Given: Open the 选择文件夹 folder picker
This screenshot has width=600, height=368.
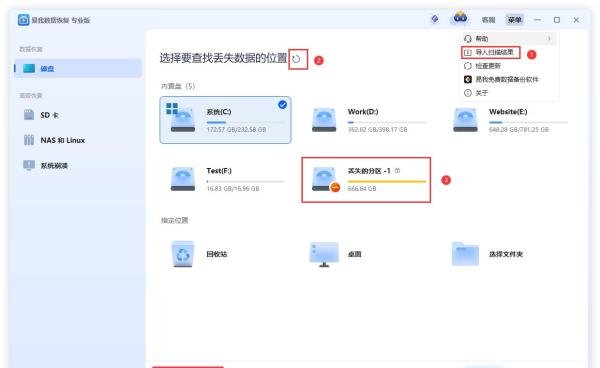Looking at the screenshot, I should pyautogui.click(x=487, y=254).
